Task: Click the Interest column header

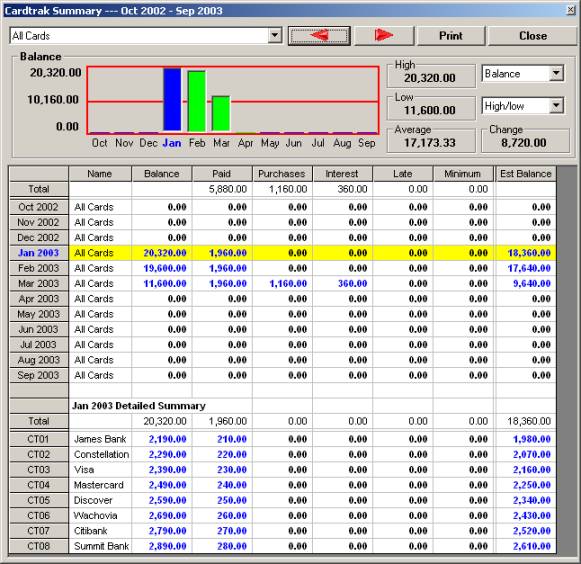Action: (342, 174)
